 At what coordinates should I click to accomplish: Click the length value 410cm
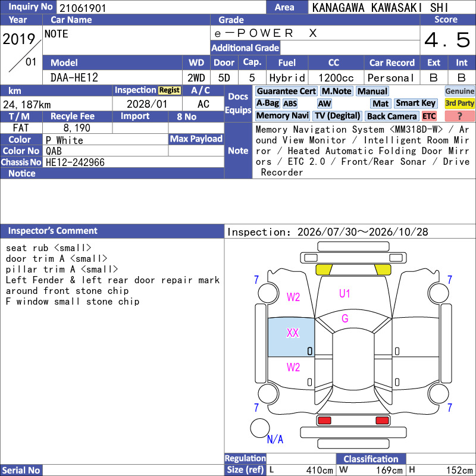320,470
